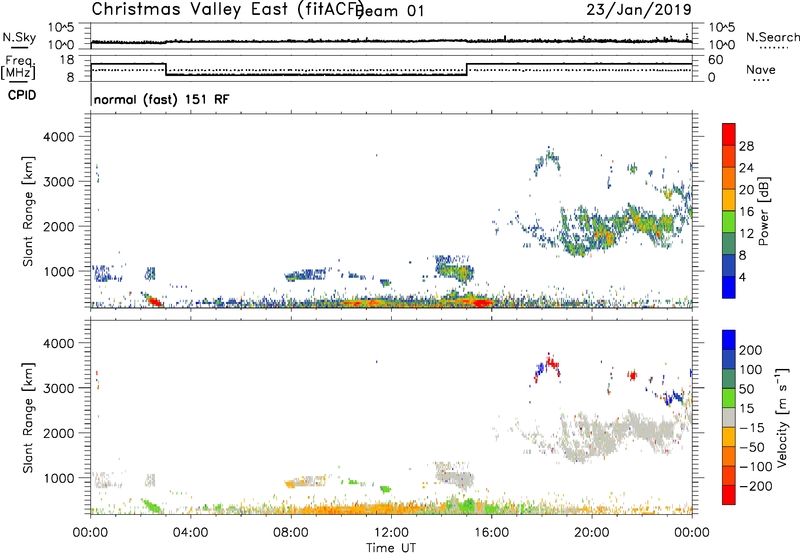This screenshot has height=554, width=800.
Task: Click the 'Power [dB]' colorbar title
Action: pos(764,211)
